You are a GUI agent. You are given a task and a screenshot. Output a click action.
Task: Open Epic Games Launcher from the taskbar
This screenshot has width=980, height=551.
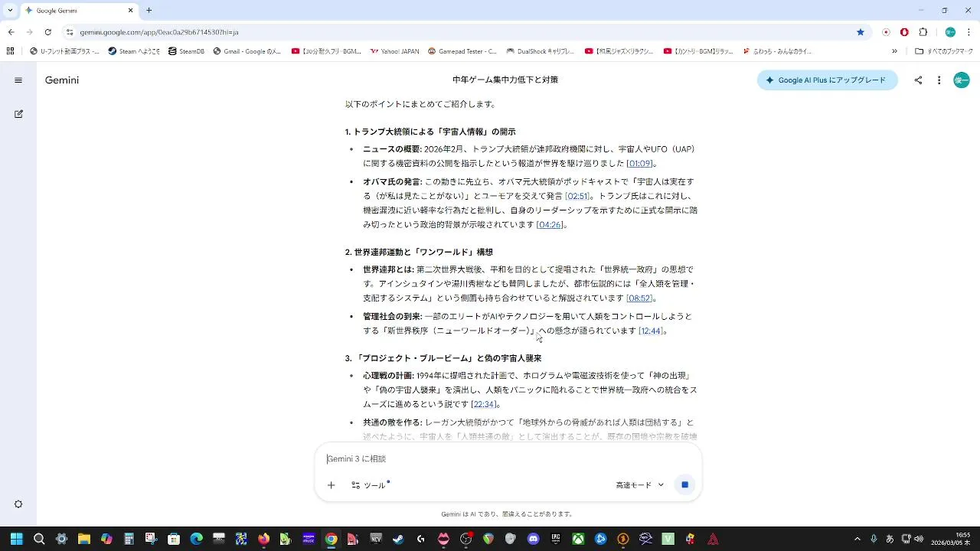coord(556,539)
